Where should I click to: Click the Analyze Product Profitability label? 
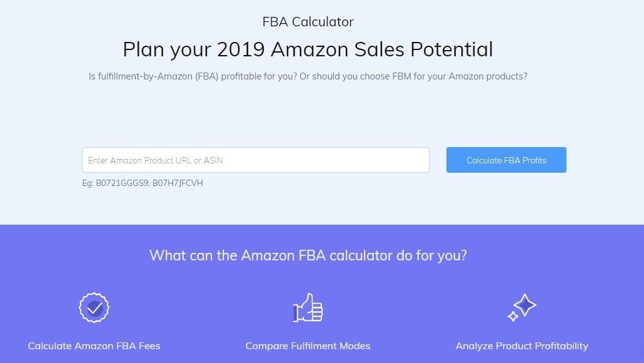[x=522, y=346]
